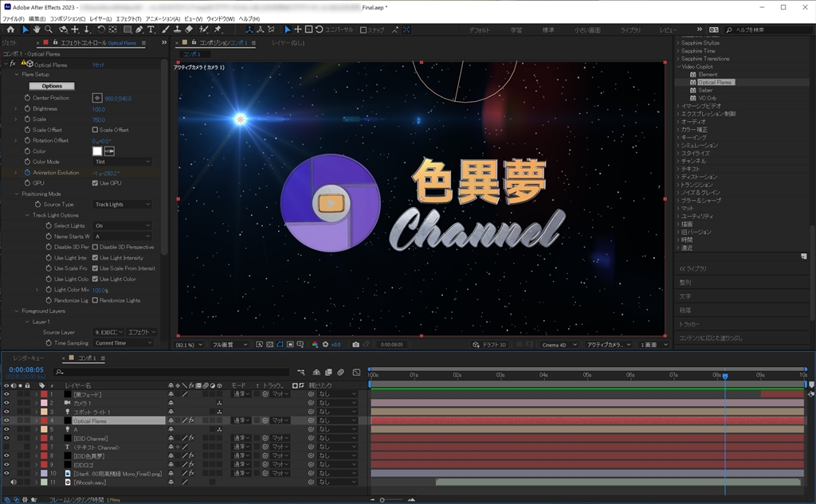Click the Optical Flares reset link

[98, 65]
